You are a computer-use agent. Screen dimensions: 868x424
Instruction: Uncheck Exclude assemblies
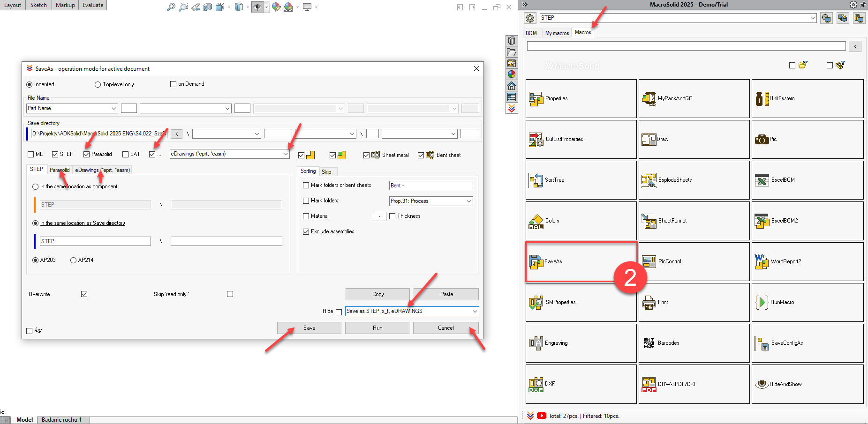tap(306, 231)
